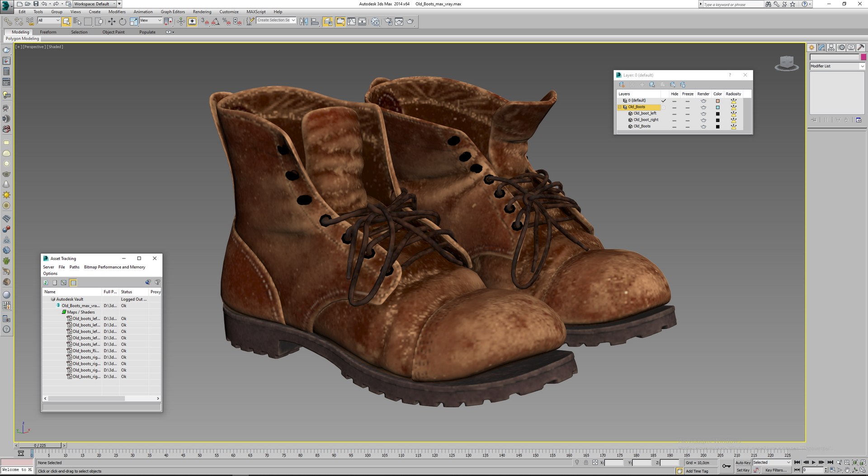Screen dimensions: 868x476
Task: Toggle Hide for Old_Boots layer group
Action: pyautogui.click(x=674, y=107)
